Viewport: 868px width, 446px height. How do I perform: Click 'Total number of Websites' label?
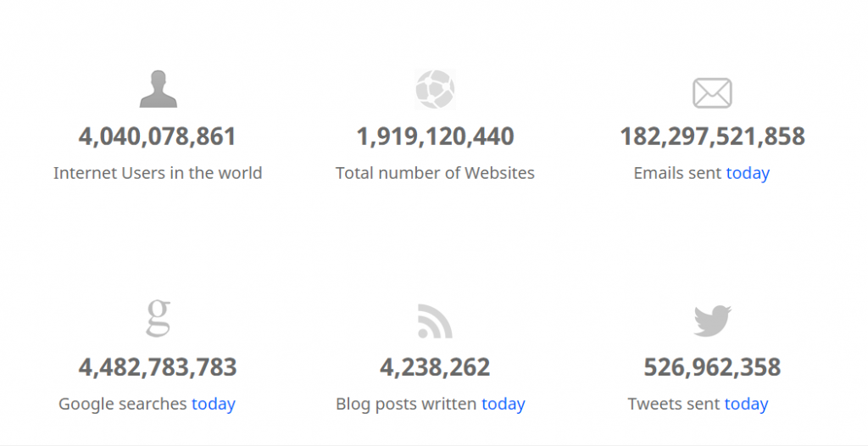click(x=435, y=173)
